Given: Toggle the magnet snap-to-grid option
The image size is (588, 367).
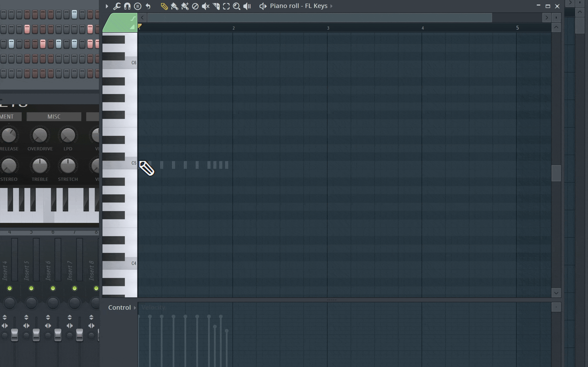Looking at the screenshot, I should tap(127, 6).
